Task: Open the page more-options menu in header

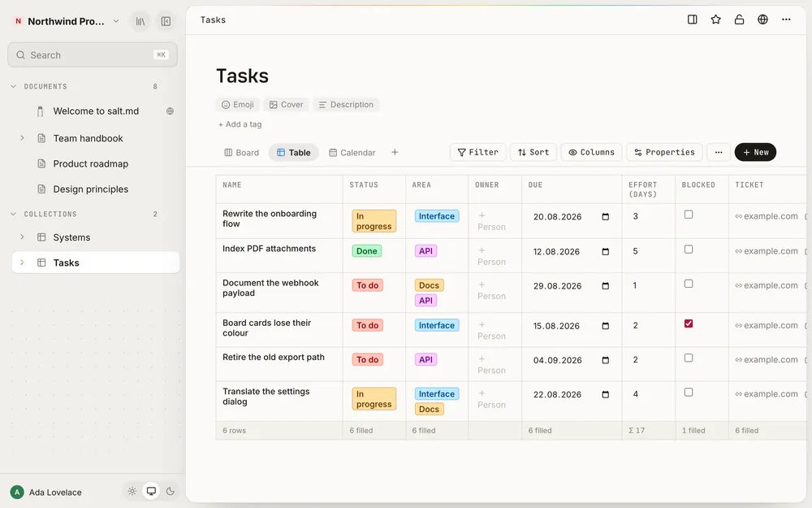Action: [786, 20]
